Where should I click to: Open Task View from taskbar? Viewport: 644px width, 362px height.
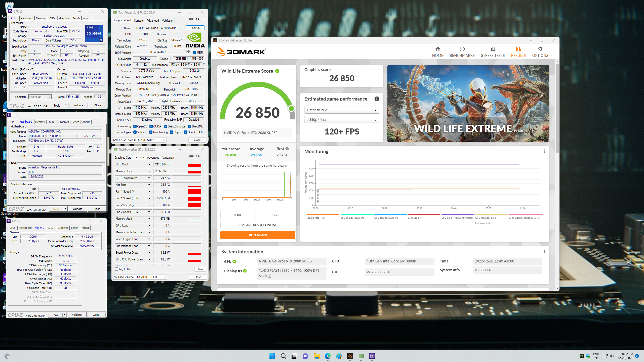tap(294, 356)
